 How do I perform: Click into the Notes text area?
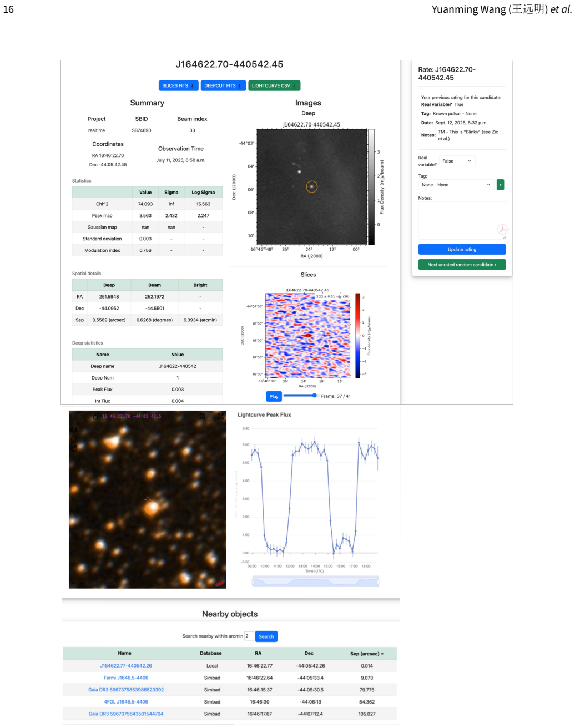click(462, 220)
